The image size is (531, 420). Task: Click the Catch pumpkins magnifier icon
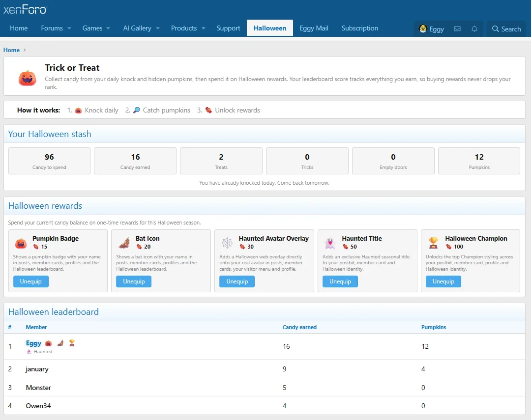[x=137, y=111]
